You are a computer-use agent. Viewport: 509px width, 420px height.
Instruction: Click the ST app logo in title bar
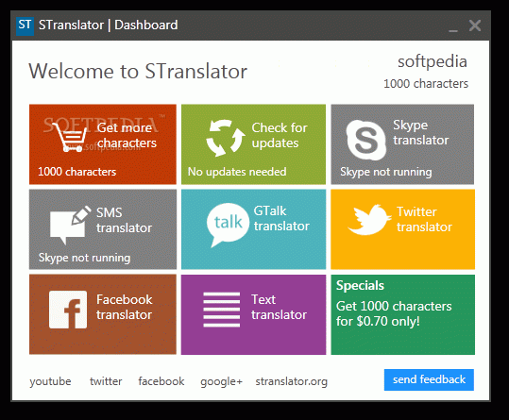tap(25, 25)
